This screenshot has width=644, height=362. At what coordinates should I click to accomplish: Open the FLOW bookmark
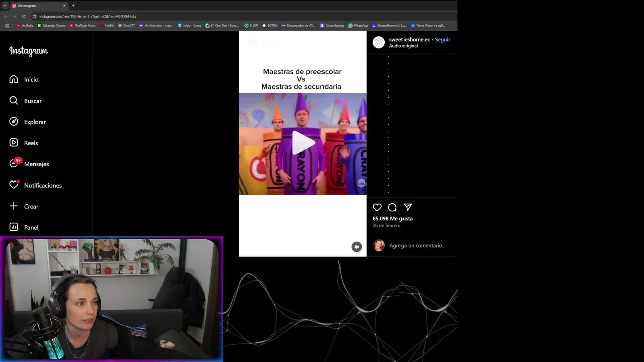[251, 25]
